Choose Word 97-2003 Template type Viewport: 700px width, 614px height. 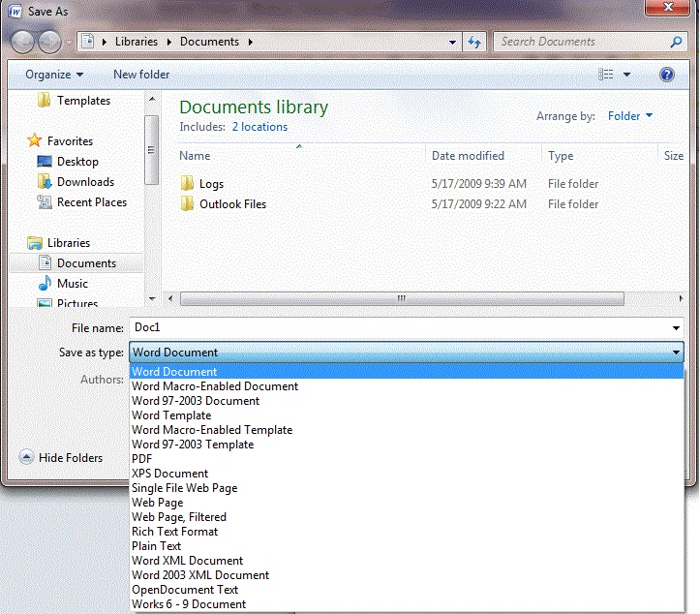click(x=407, y=445)
